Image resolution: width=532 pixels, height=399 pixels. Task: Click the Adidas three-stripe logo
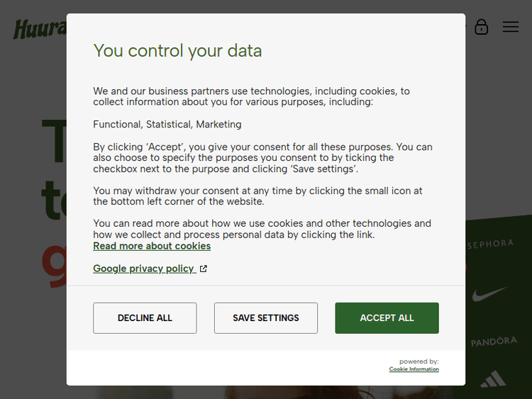point(493,378)
